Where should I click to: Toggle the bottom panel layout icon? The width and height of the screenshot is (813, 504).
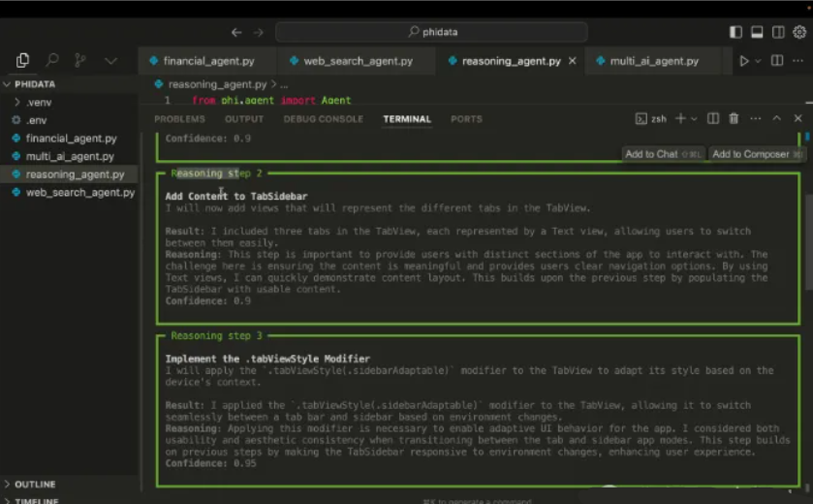click(x=757, y=32)
